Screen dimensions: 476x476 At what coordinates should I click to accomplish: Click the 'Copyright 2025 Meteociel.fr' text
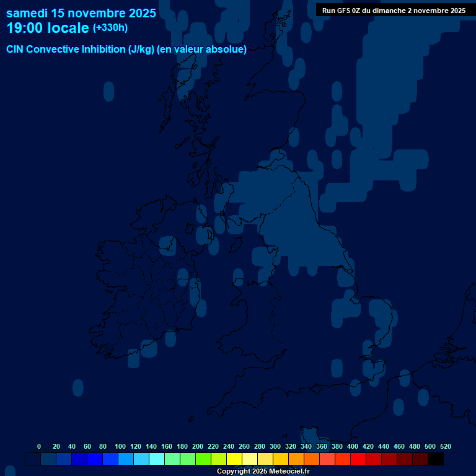coord(263,472)
